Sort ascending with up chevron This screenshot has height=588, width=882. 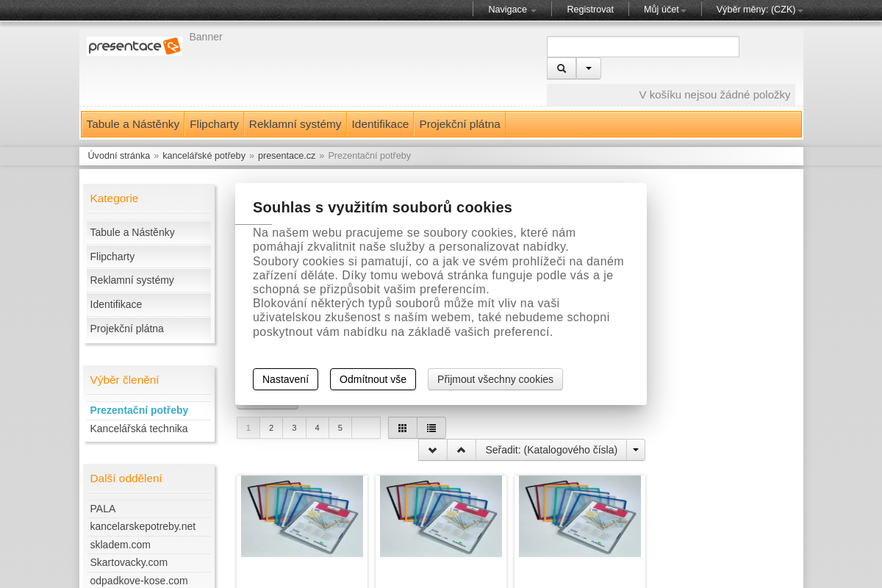click(x=461, y=450)
